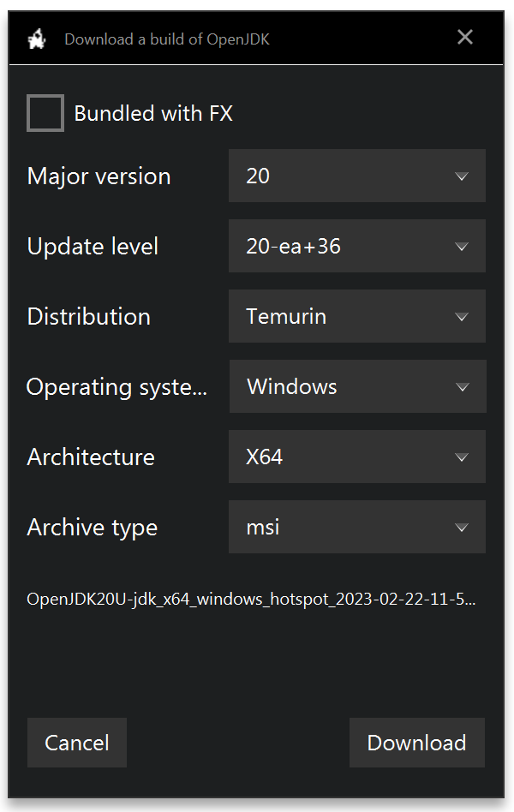This screenshot has height=812, width=514.
Task: Click the Operating syste... label
Action: (x=117, y=387)
